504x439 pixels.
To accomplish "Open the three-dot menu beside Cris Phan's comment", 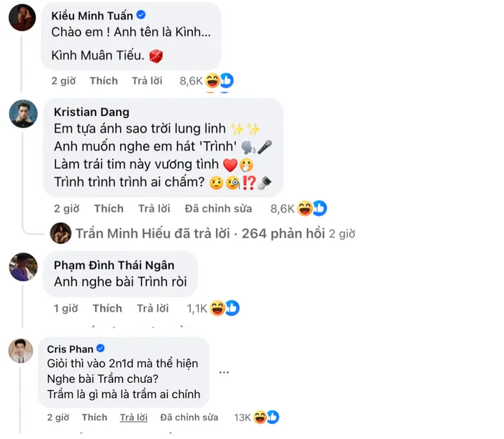I will pyautogui.click(x=225, y=372).
